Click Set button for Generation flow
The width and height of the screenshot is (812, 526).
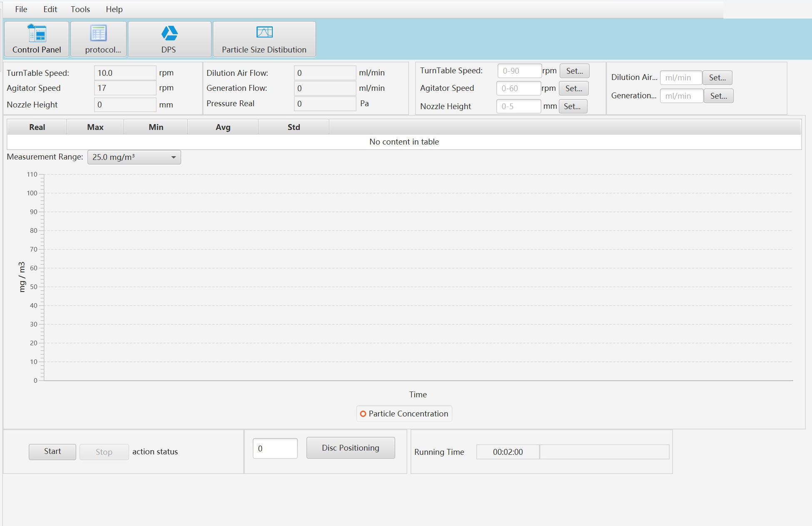[x=718, y=96]
